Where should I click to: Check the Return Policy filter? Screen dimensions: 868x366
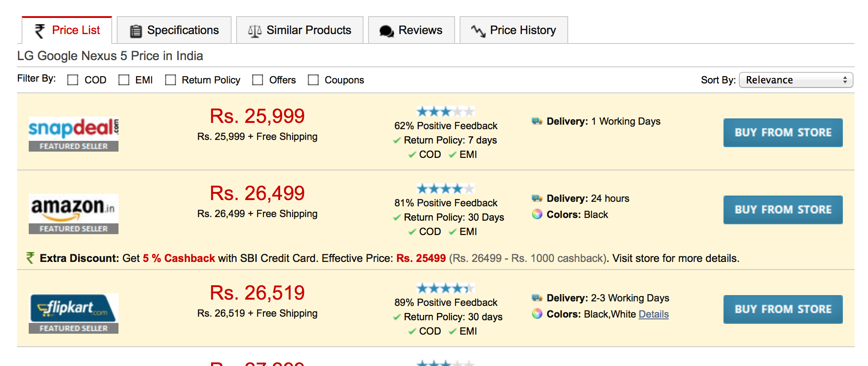click(171, 80)
